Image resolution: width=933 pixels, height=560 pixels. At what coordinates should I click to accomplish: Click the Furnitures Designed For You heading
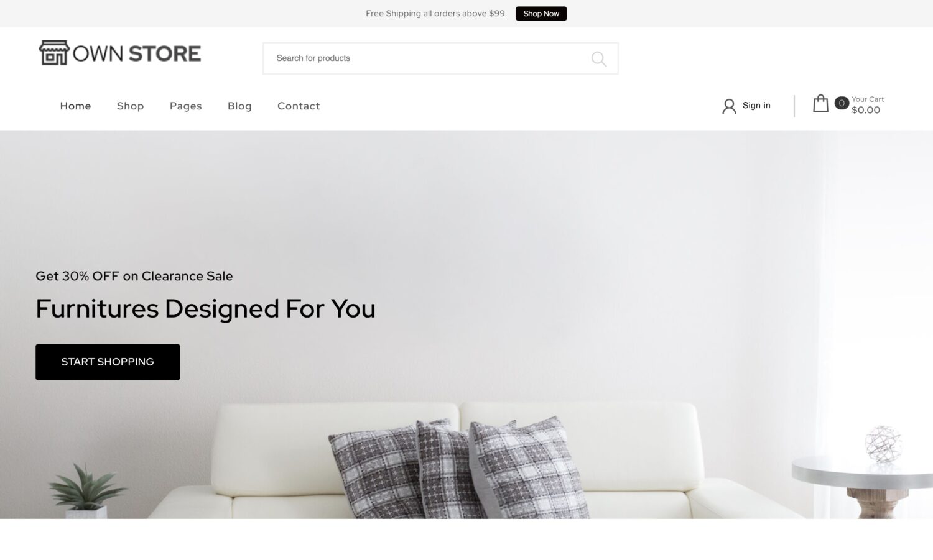[205, 309]
